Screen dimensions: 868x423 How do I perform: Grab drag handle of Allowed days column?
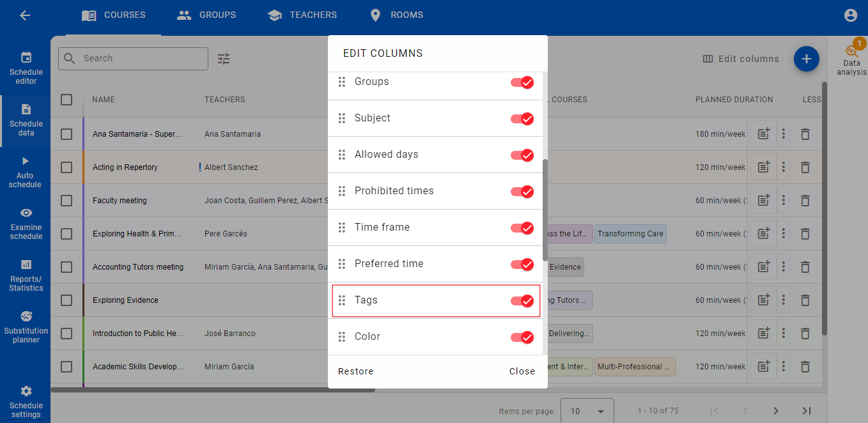(342, 155)
